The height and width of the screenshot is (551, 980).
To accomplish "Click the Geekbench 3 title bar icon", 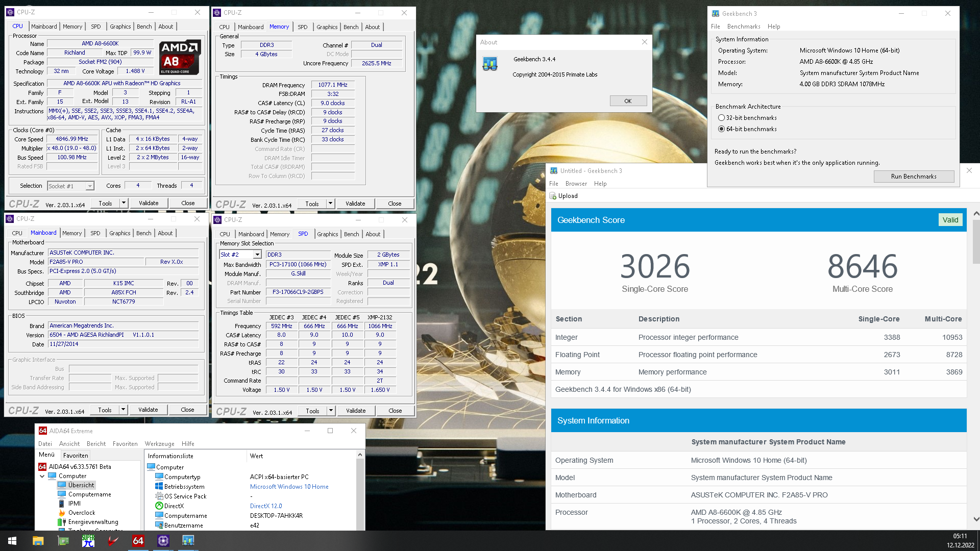I will coord(716,14).
